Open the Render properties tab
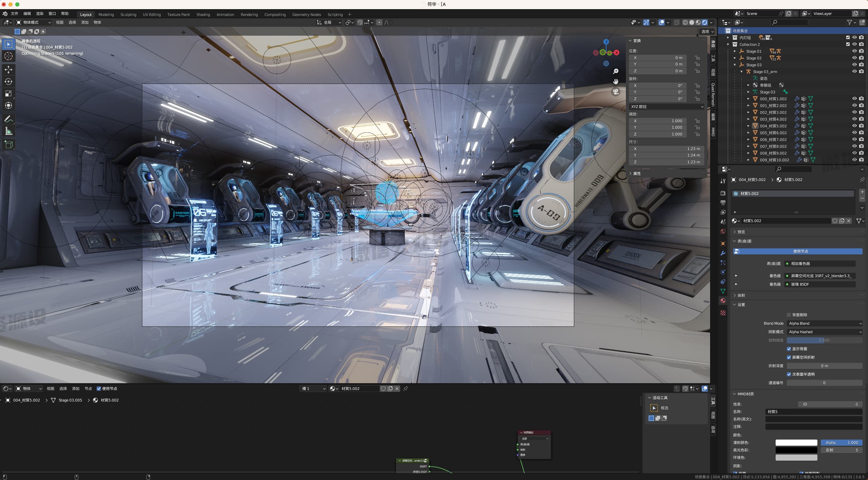 coord(723,193)
